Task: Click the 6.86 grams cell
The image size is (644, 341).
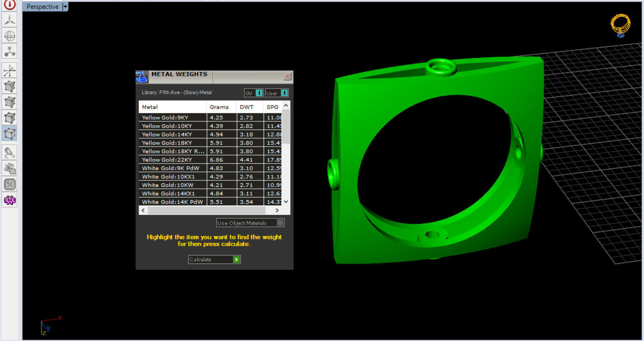Action: coord(222,159)
